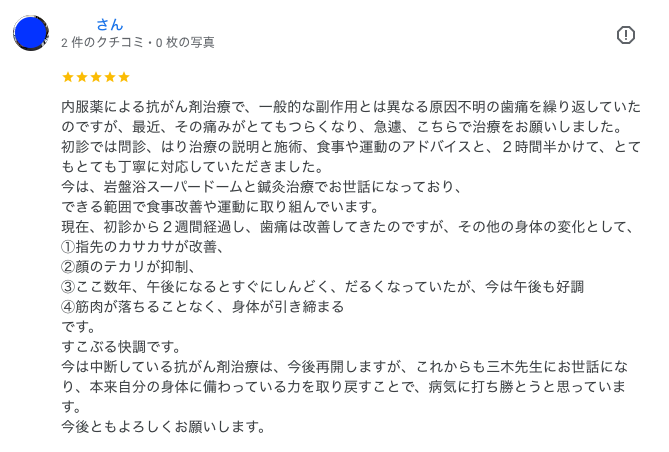This screenshot has width=669, height=452.
Task: Click list item ③ about afternoon fatigue
Action: (322, 286)
